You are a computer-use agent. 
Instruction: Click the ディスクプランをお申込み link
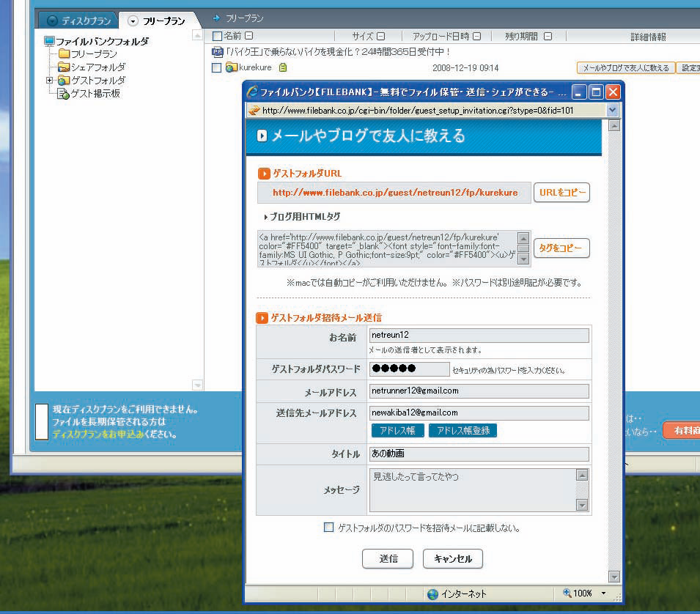click(x=98, y=434)
